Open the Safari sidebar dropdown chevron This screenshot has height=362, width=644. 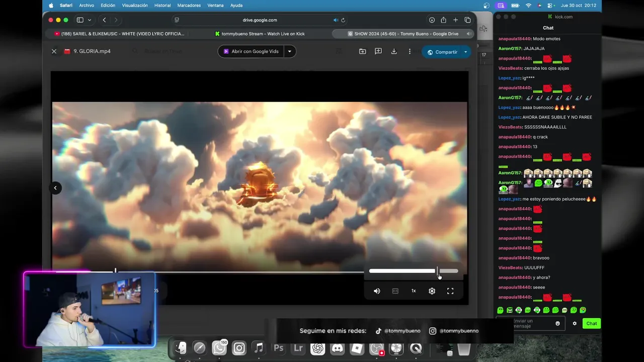point(90,20)
